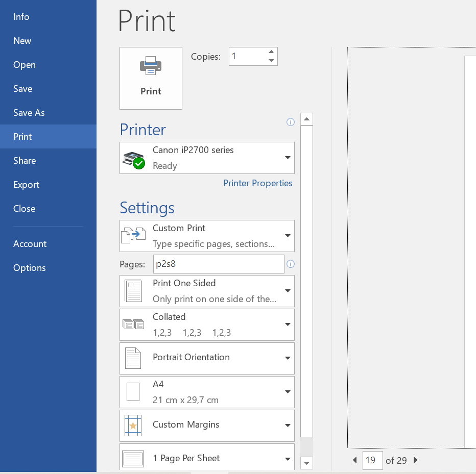Decrease copies with the down spinner arrow
Viewport: 476px width, 474px height.
271,61
